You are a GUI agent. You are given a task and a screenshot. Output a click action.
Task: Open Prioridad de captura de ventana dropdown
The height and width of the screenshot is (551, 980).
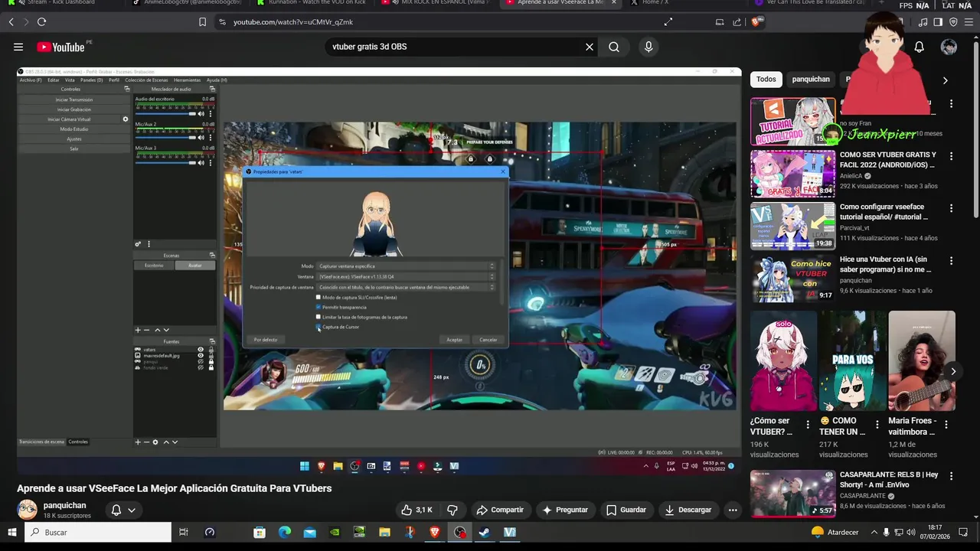click(x=407, y=287)
